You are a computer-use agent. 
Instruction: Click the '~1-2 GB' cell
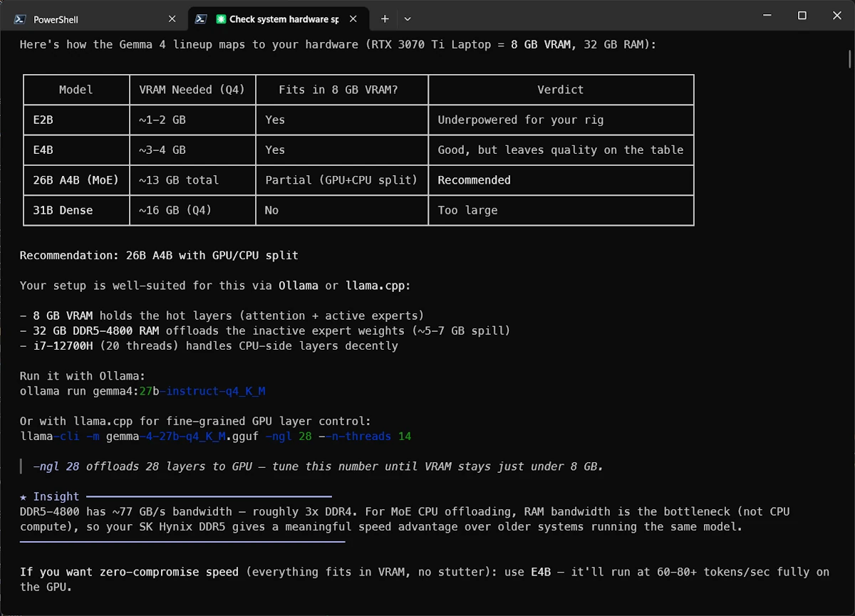192,120
